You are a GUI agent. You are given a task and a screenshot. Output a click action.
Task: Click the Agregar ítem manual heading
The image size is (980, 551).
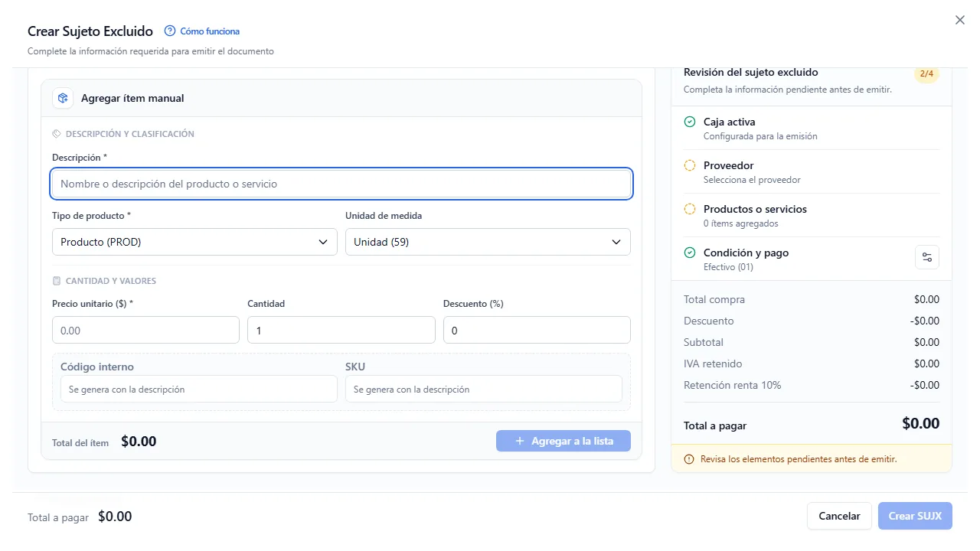(x=132, y=98)
